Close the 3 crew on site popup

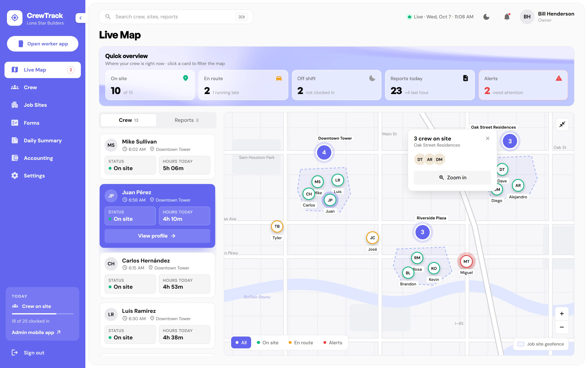(488, 138)
